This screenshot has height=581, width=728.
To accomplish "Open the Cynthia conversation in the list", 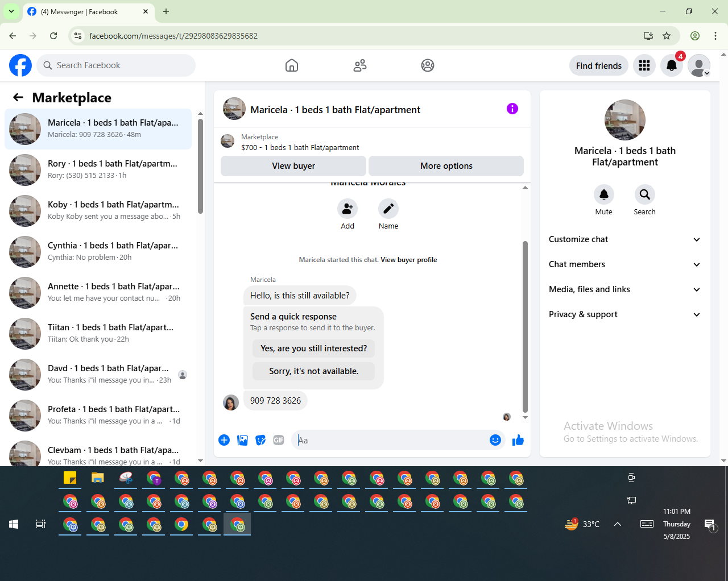I will tap(98, 252).
